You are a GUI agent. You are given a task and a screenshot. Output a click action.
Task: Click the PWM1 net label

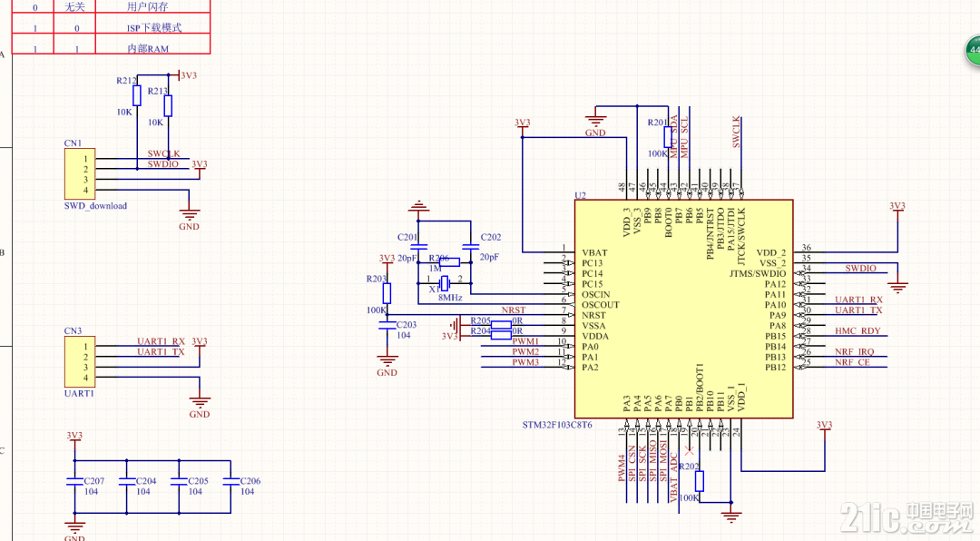(525, 341)
